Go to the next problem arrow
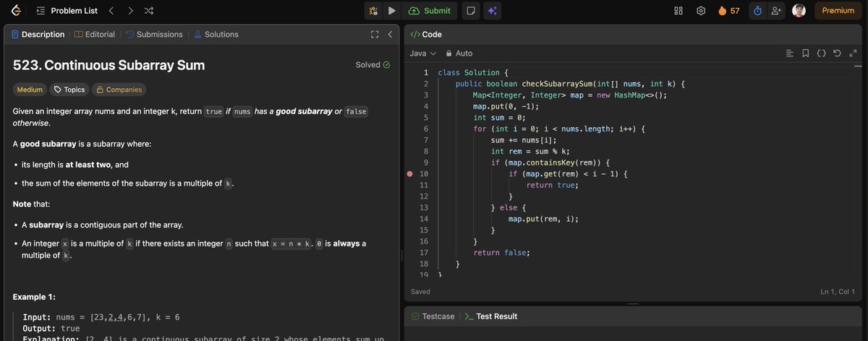The width and height of the screenshot is (868, 341). (x=129, y=11)
